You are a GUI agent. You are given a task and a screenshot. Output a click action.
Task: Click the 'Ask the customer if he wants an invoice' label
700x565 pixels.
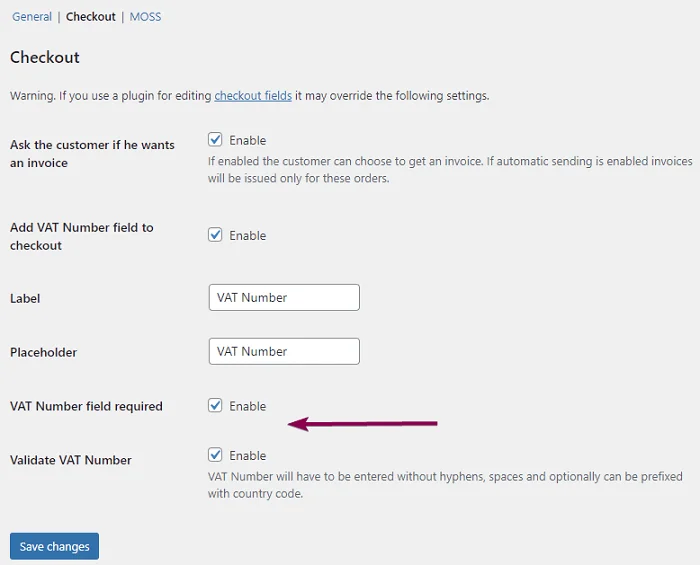pos(92,154)
